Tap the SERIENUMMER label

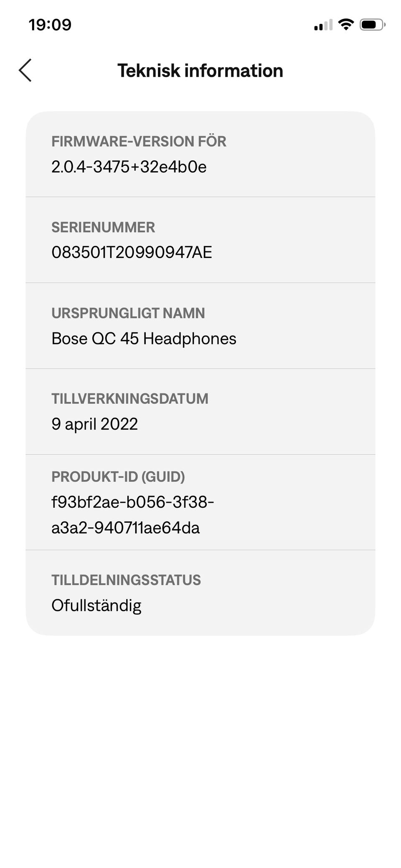pos(103,228)
